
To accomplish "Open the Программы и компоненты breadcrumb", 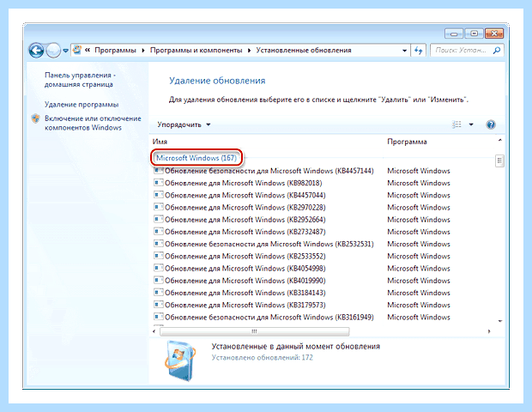I will pyautogui.click(x=196, y=51).
